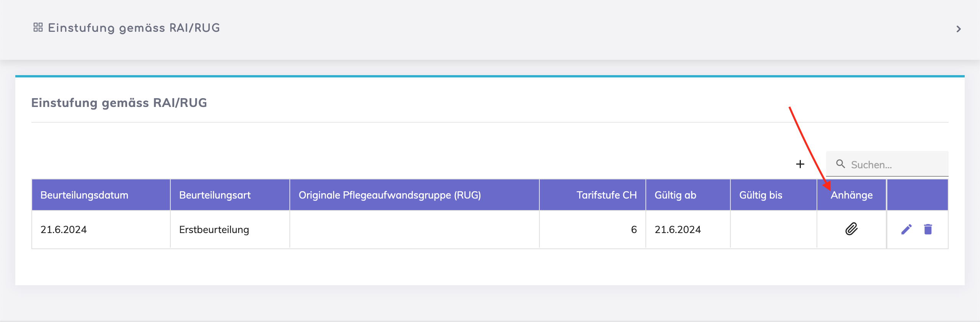The height and width of the screenshot is (322, 980).
Task: Click Originale Pflegeaufwandsgruppe (RUG) column header
Action: coord(390,195)
